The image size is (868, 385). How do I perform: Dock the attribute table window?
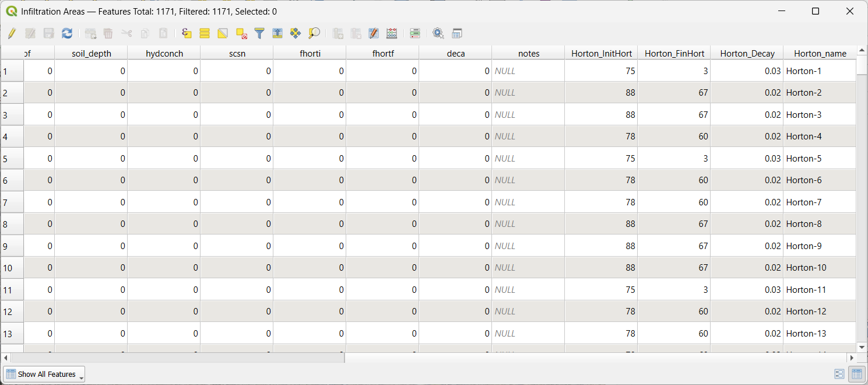457,33
